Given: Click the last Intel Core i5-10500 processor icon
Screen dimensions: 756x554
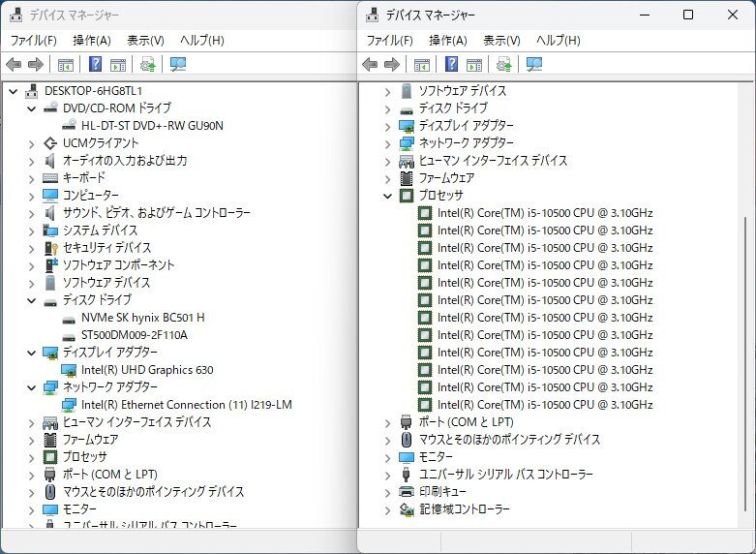Looking at the screenshot, I should click(x=425, y=405).
